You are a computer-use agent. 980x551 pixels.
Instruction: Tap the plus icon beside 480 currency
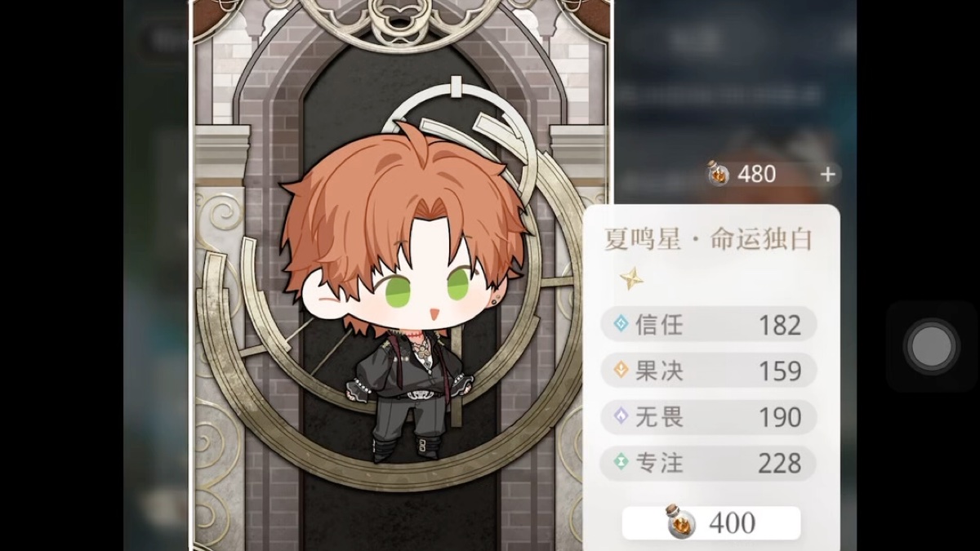pos(827,174)
